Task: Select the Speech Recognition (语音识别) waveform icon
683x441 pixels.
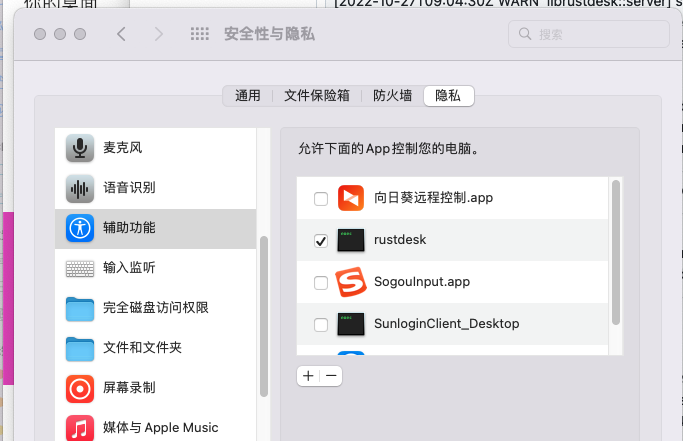Action: [x=80, y=188]
